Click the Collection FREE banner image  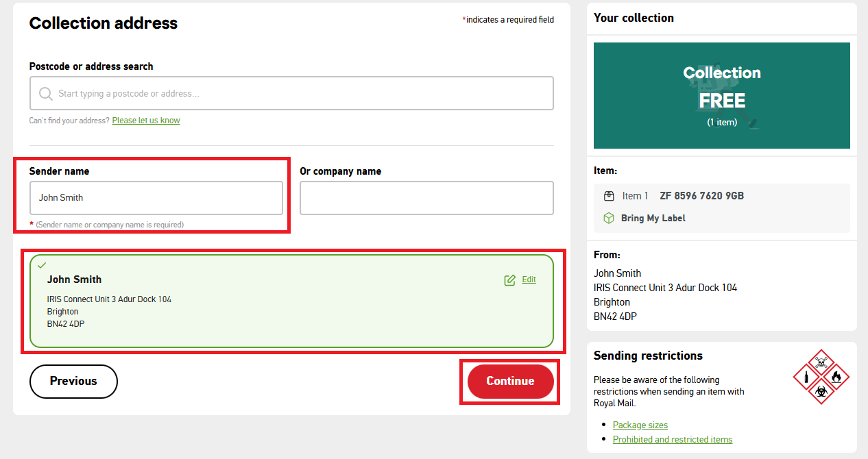pos(721,96)
